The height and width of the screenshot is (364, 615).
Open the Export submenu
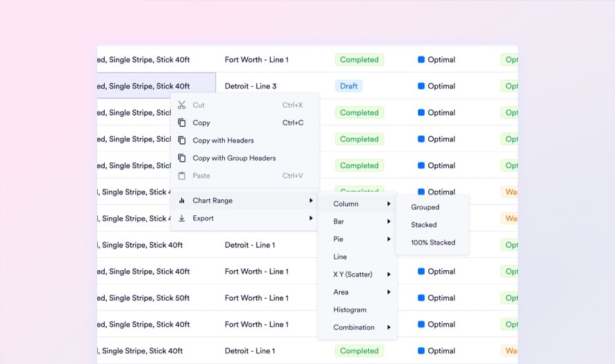(244, 218)
